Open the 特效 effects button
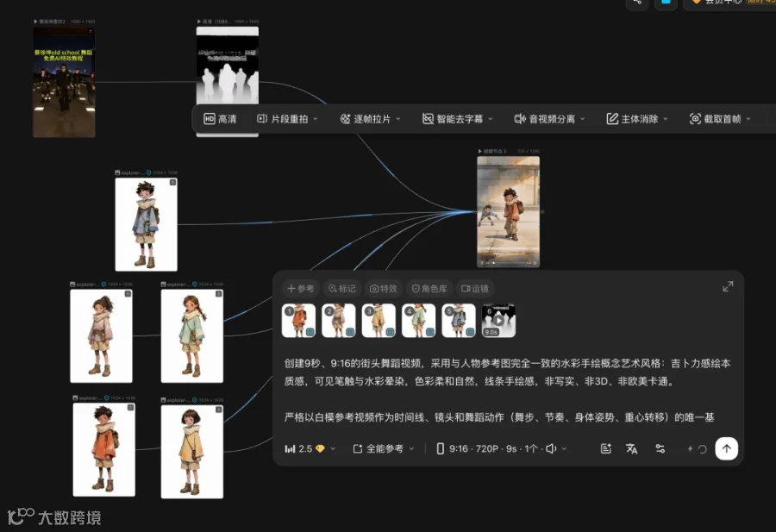 (x=384, y=289)
